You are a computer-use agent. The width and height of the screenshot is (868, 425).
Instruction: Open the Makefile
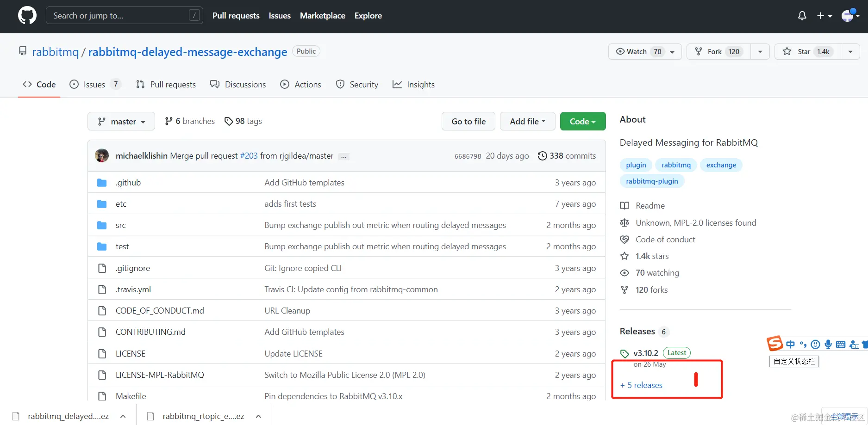pos(131,396)
